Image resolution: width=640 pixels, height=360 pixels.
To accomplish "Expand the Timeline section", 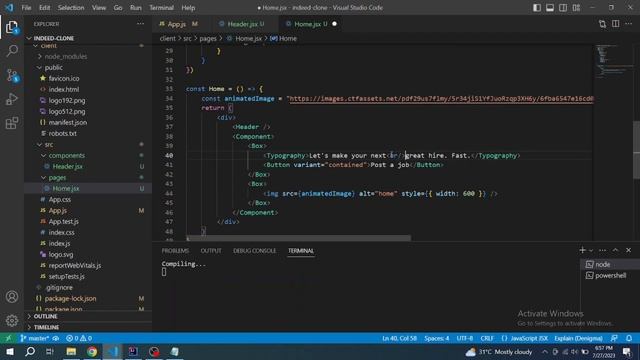I will 88,327.
